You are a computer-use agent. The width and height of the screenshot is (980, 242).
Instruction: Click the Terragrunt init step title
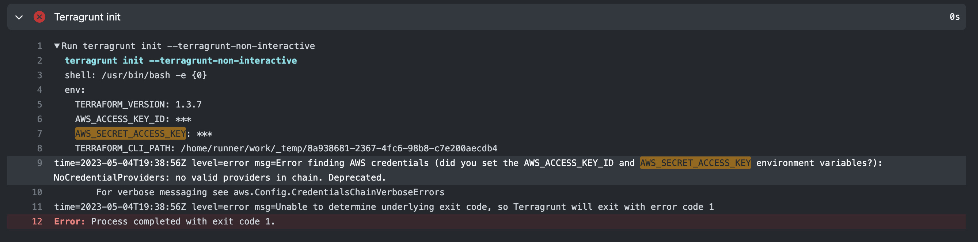coord(87,17)
